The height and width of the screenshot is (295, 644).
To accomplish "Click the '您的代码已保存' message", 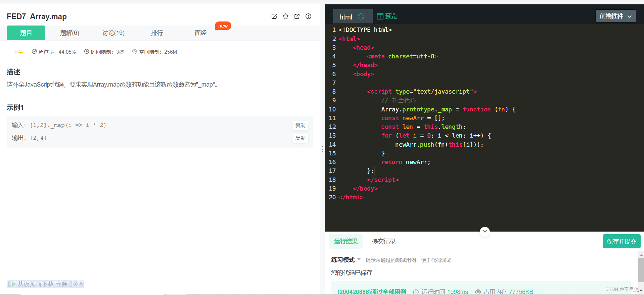I will (352, 273).
